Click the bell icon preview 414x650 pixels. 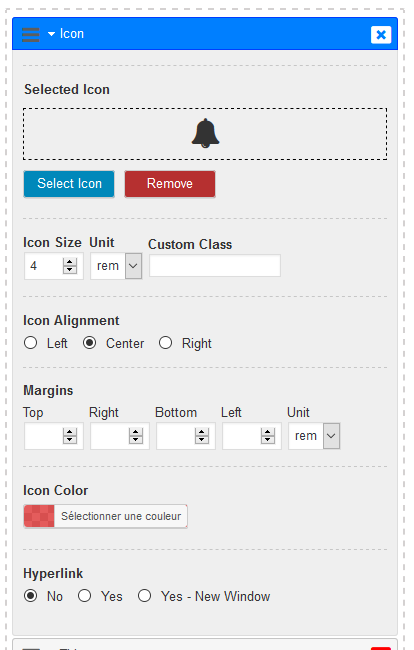(205, 133)
